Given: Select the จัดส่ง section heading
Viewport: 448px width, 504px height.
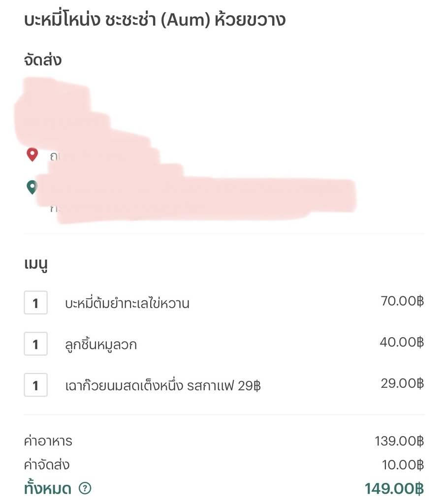Looking at the screenshot, I should pyautogui.click(x=43, y=61).
